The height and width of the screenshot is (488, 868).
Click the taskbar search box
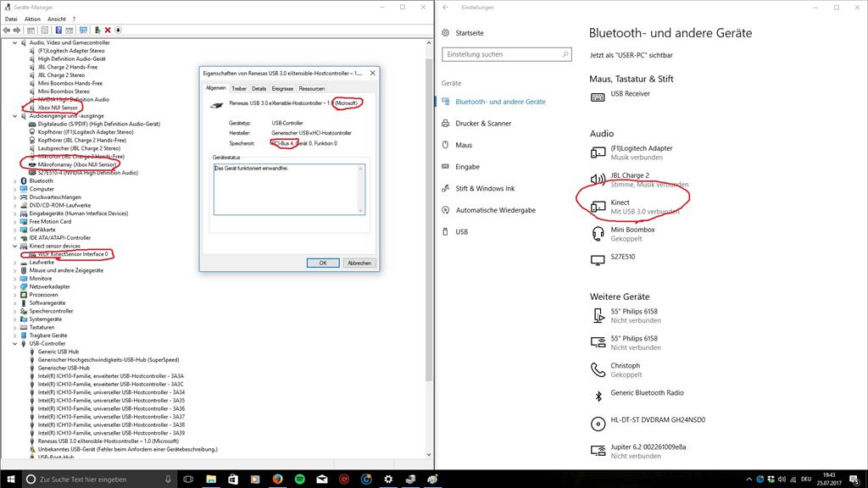tap(100, 480)
